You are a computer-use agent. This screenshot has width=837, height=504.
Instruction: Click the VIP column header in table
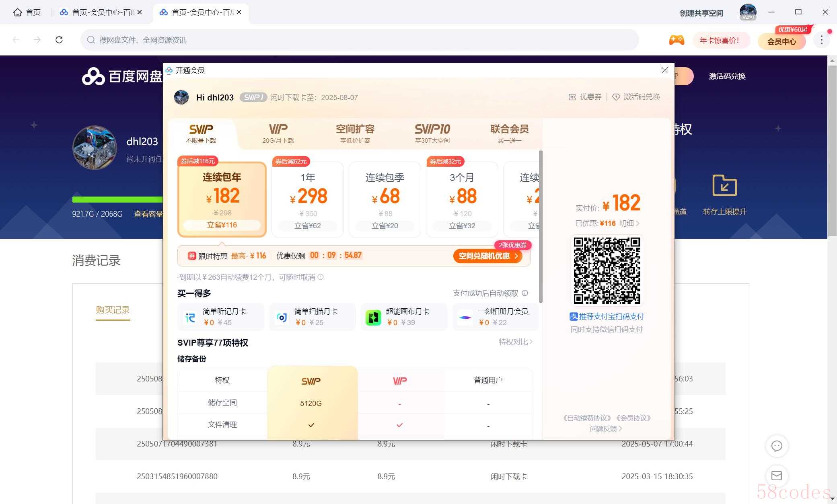pyautogui.click(x=399, y=381)
